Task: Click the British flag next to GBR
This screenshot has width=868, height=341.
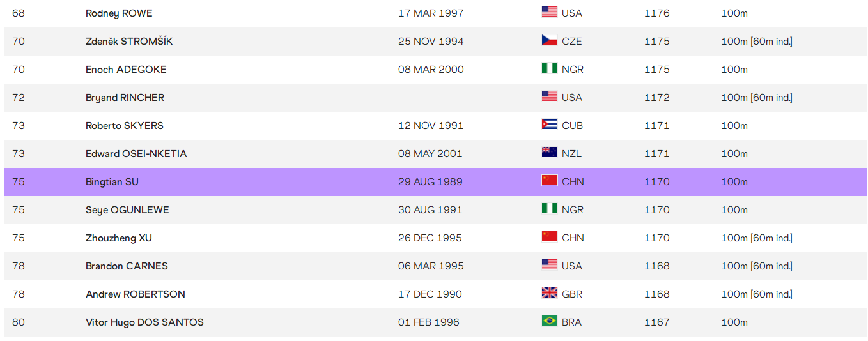Action: (549, 293)
